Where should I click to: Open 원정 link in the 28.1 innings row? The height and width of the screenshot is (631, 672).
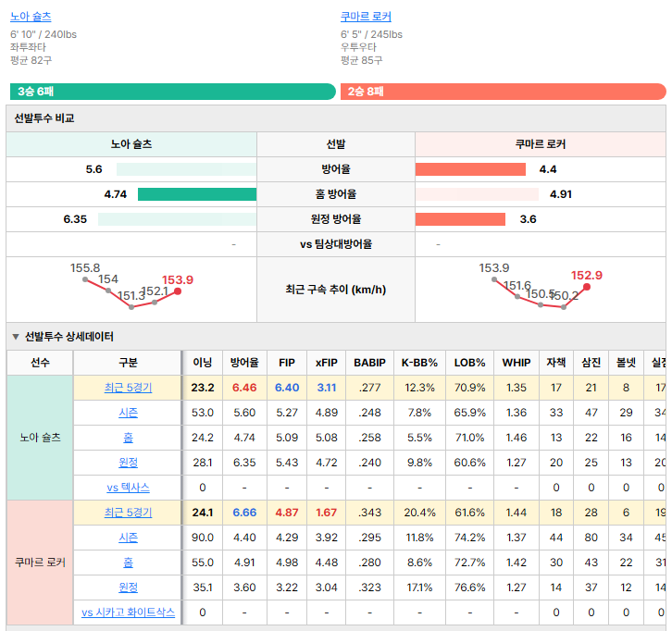128,463
